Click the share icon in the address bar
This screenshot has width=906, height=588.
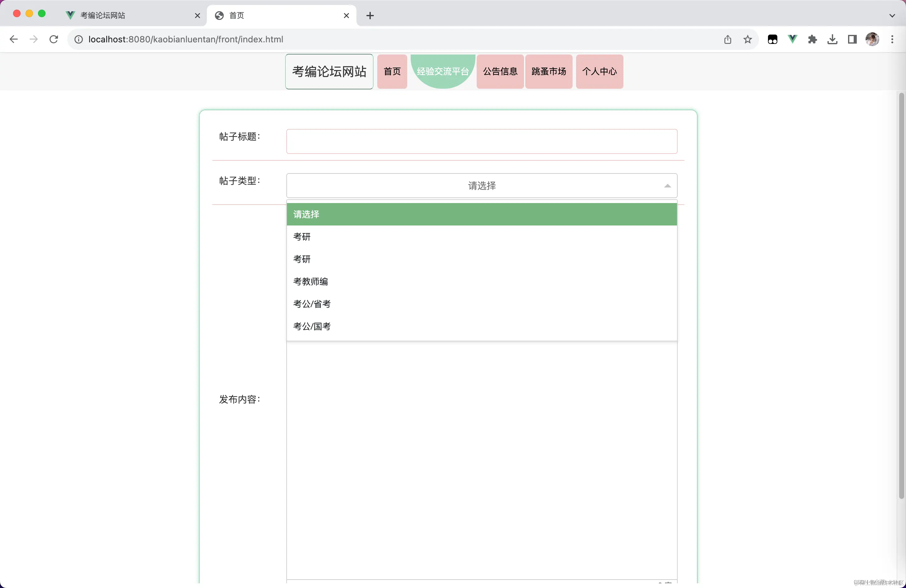click(728, 39)
